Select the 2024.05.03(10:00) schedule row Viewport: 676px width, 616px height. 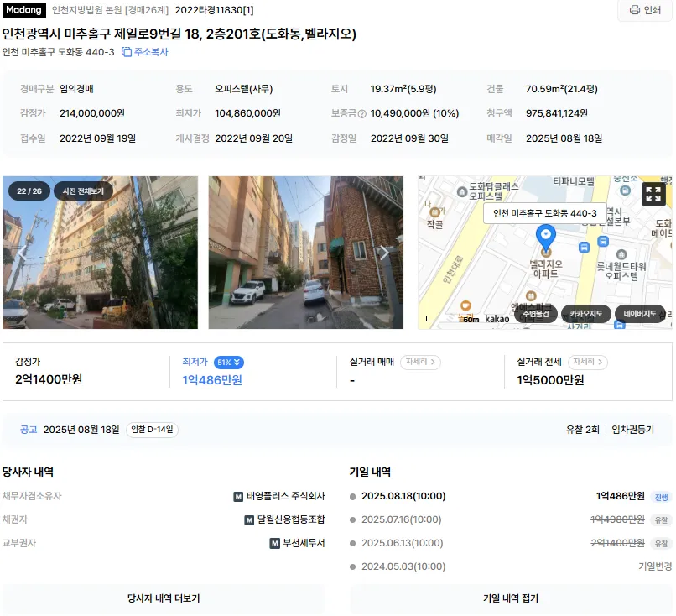tap(511, 566)
